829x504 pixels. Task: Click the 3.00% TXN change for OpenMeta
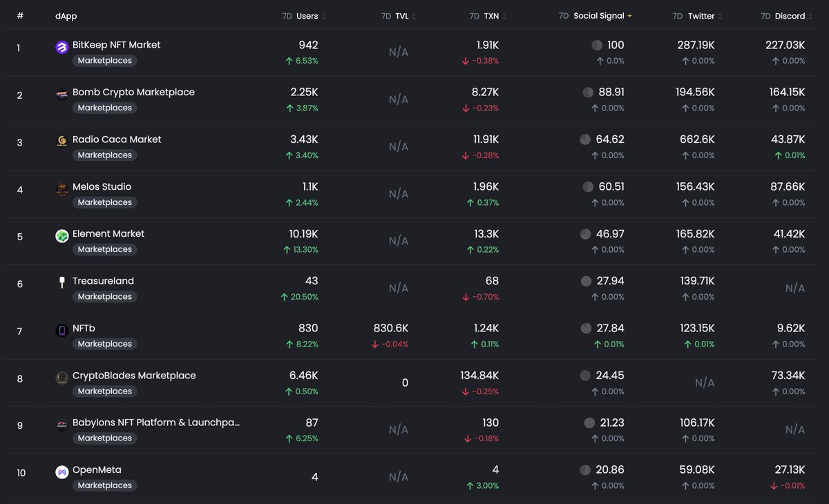482,485
